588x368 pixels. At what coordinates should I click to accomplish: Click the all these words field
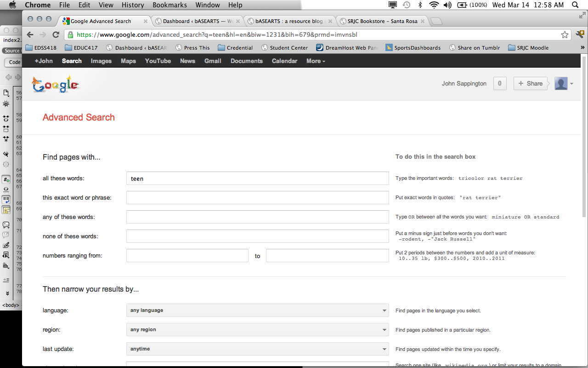[x=258, y=178]
